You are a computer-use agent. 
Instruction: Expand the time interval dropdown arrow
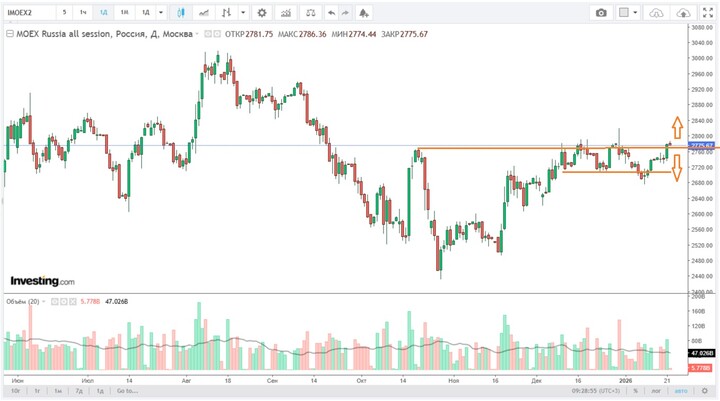[x=160, y=13]
